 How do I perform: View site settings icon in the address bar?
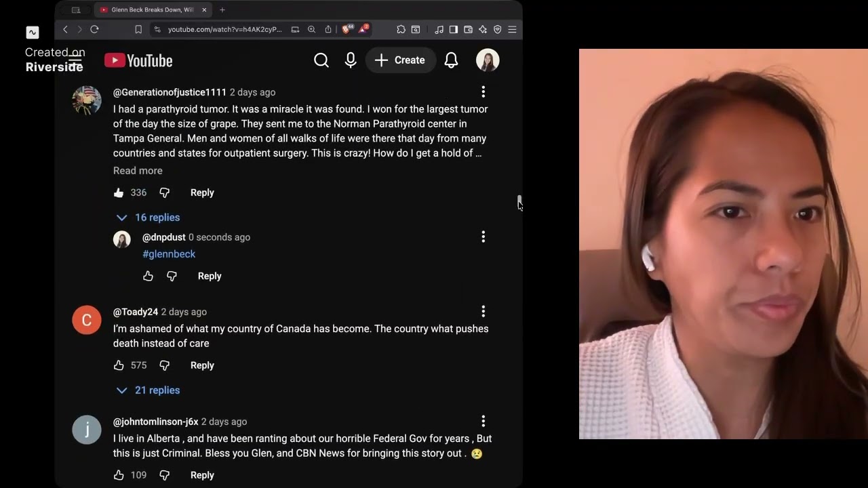(157, 29)
